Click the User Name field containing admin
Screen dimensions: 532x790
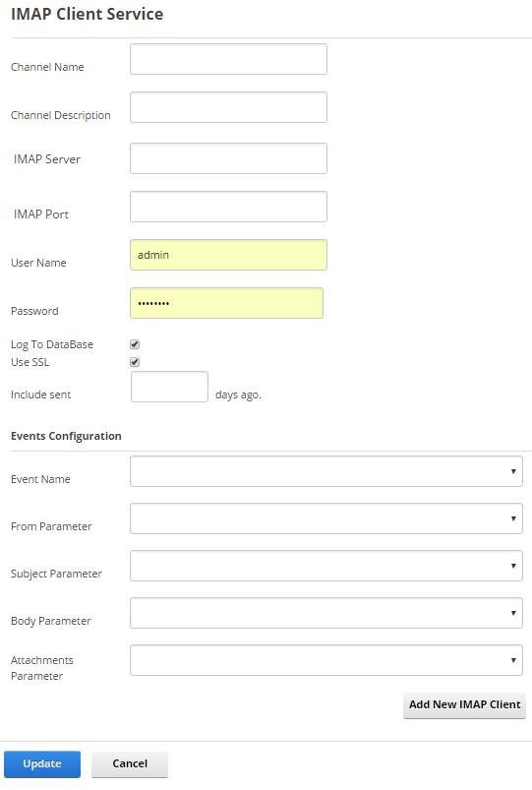228,255
